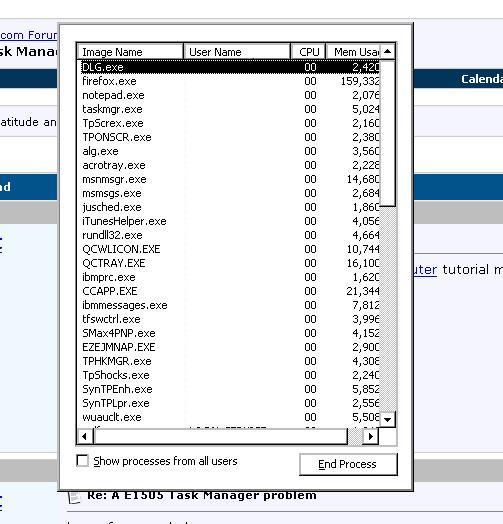This screenshot has height=524, width=503.
Task: Sort by CPU column header
Action: coord(308,52)
